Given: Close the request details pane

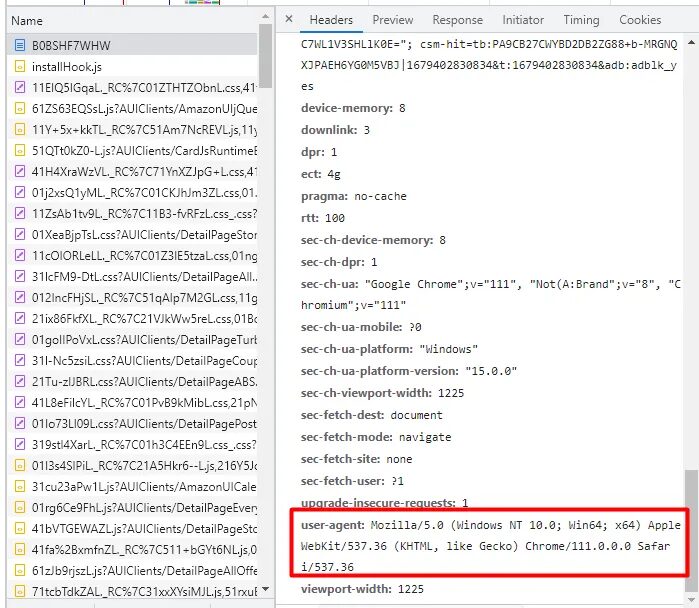Looking at the screenshot, I should pyautogui.click(x=289, y=20).
